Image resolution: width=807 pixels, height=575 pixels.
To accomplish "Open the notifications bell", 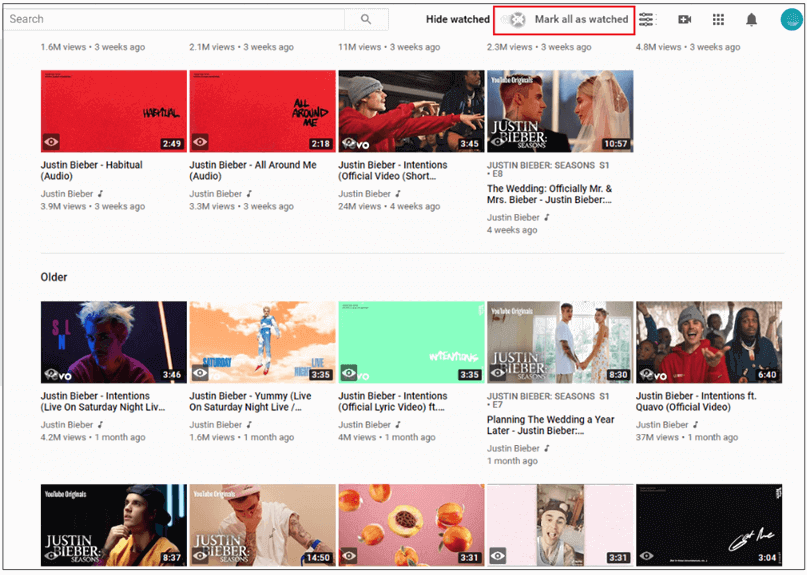I will (751, 20).
